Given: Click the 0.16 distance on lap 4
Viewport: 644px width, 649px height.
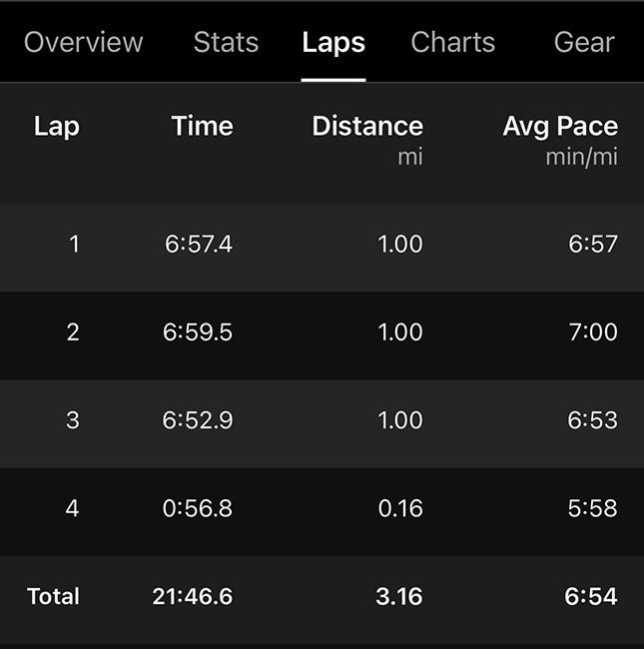Looking at the screenshot, I should (x=400, y=508).
